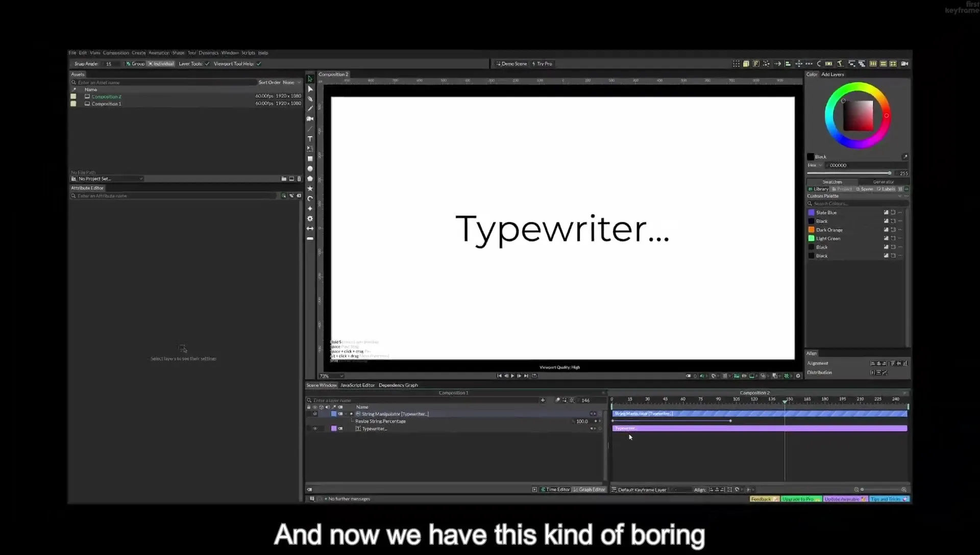Toggle the Layer Tools checkmark
The width and height of the screenshot is (980, 555).
point(207,64)
